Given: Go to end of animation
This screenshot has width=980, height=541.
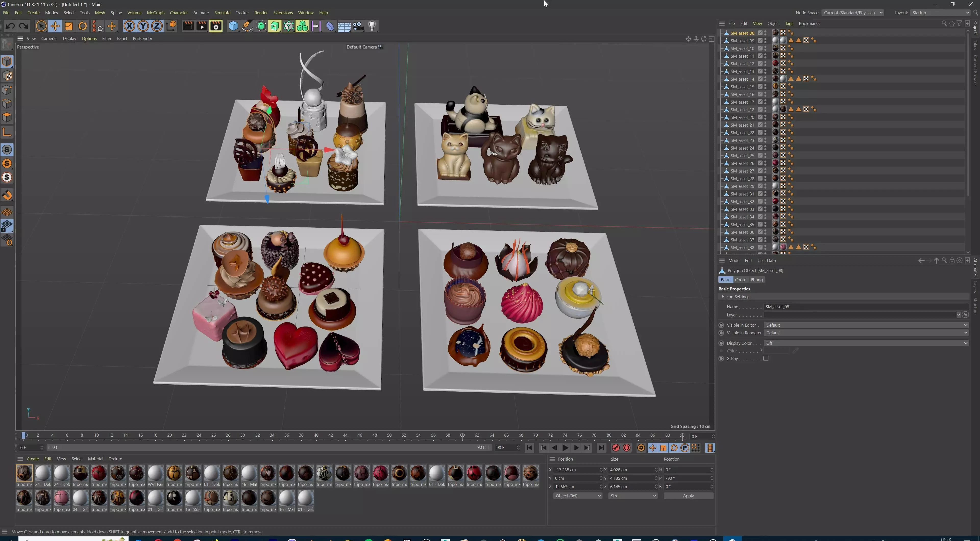Looking at the screenshot, I should click(x=601, y=448).
